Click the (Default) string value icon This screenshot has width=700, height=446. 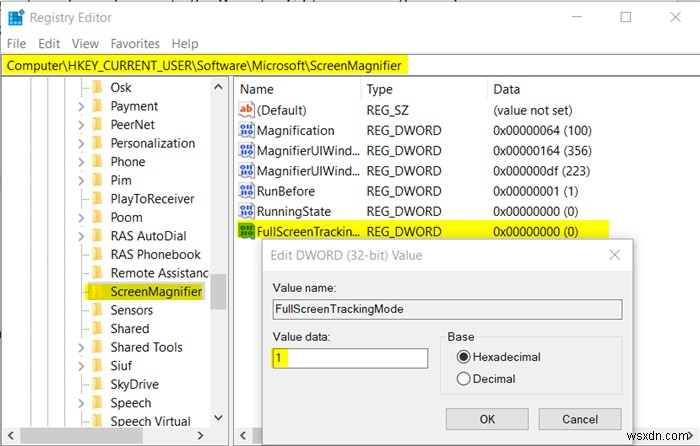(246, 110)
